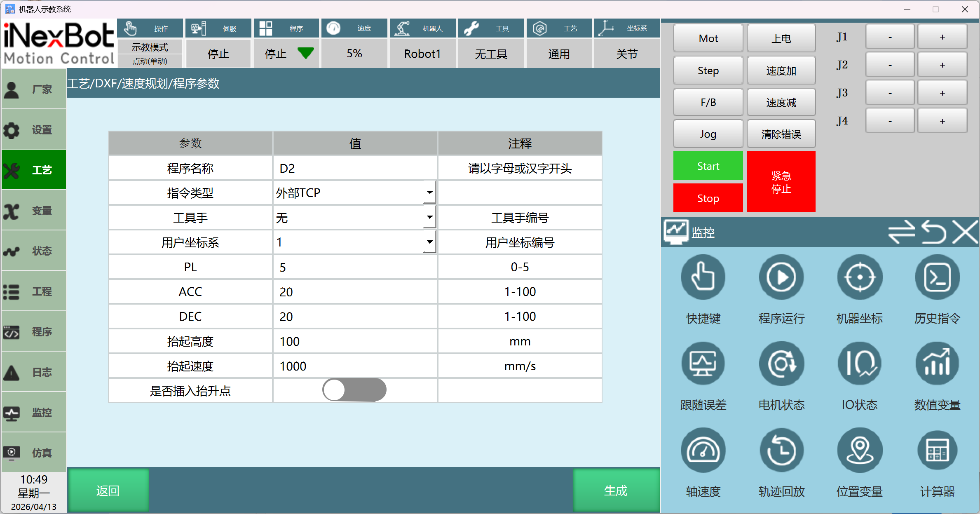Screen dimensions: 980x514
Task: Show 电机状态 motor status monitor
Action: pos(781,364)
